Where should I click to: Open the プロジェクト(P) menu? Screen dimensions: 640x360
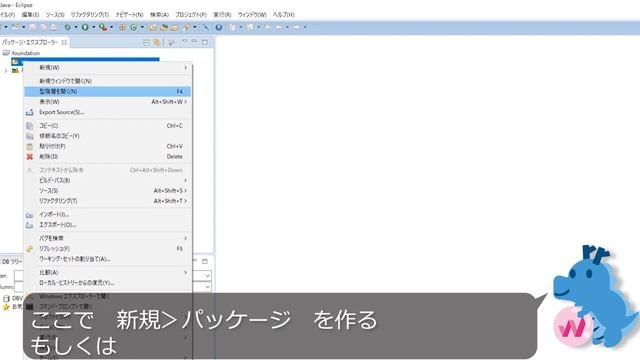[x=191, y=15]
